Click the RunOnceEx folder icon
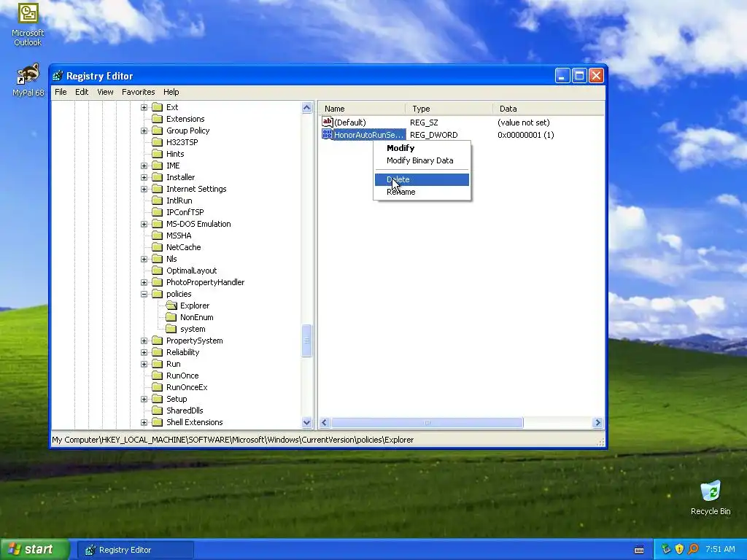Image resolution: width=747 pixels, height=560 pixels. pos(158,387)
